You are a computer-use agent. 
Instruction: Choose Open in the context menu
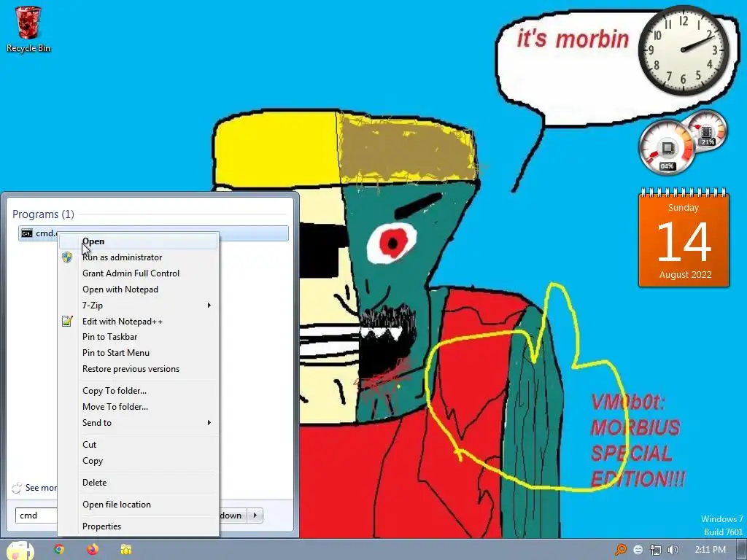pyautogui.click(x=138, y=241)
